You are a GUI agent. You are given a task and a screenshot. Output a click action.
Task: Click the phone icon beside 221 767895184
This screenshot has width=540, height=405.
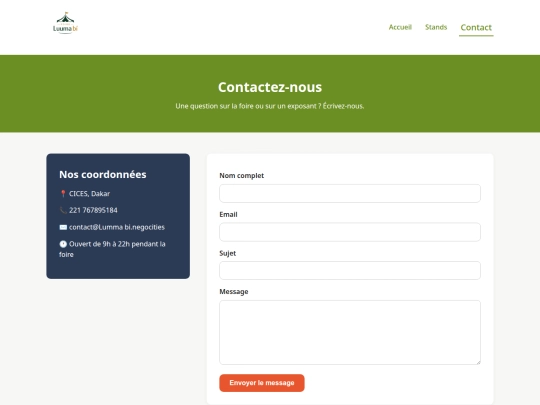[63, 210]
